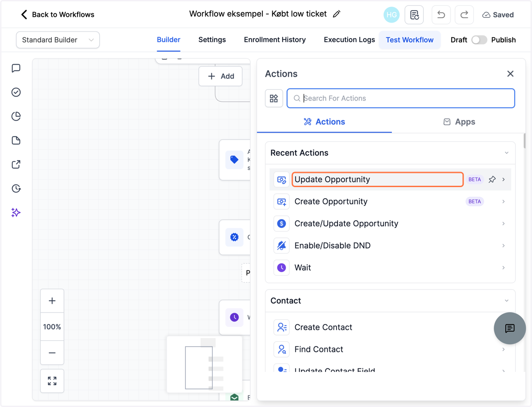Zoom in on the canvas
Image resolution: width=532 pixels, height=407 pixels.
click(52, 301)
